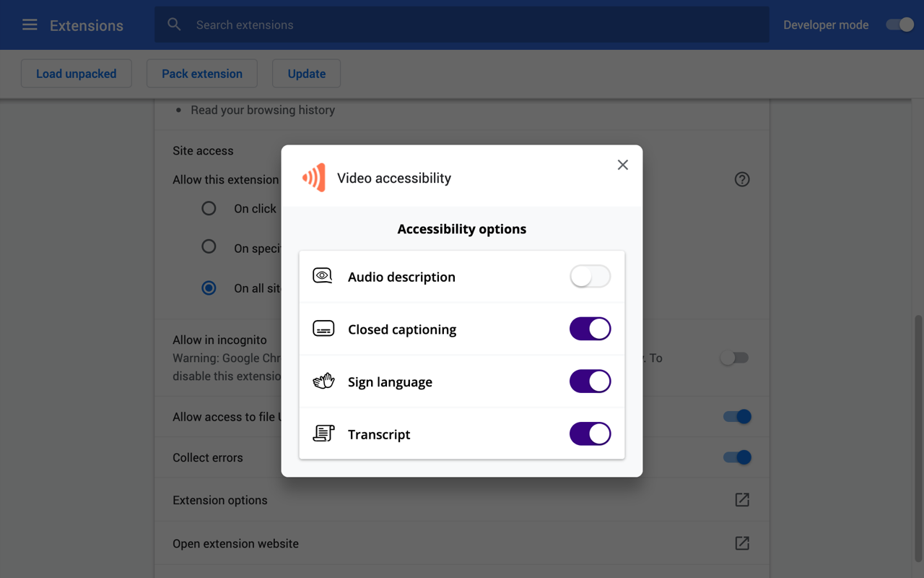Click the Video accessibility extension logo
The image size is (924, 578).
313,177
